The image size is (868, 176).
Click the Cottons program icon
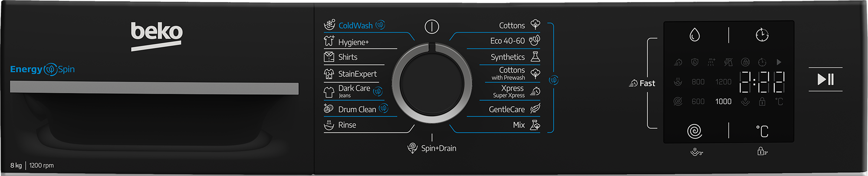pos(536,24)
